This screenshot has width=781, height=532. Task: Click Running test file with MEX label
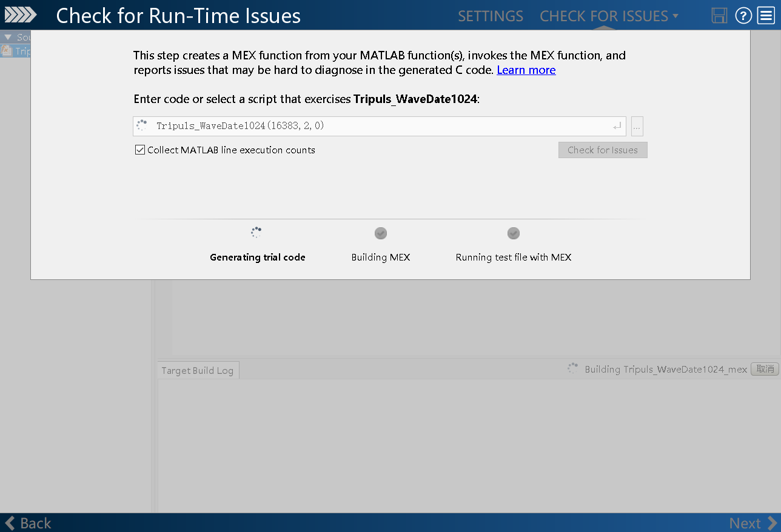point(514,257)
